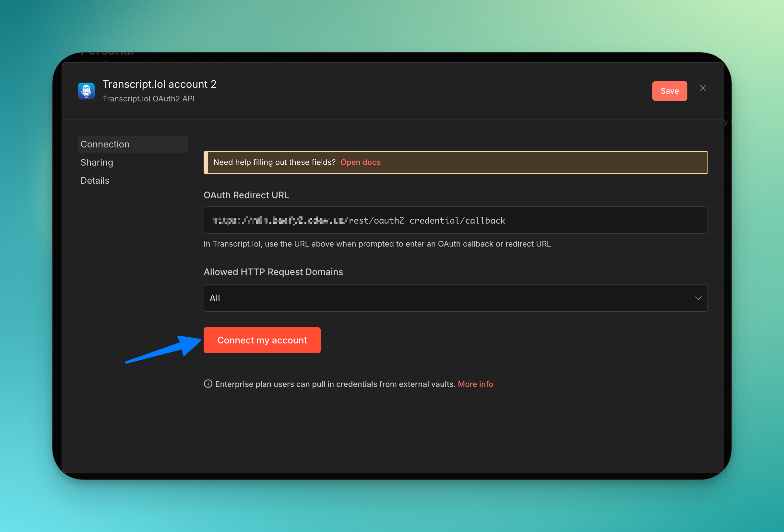Click the 'Transcript.lol OAuth2 API' subtitle
This screenshot has width=784, height=532.
(148, 99)
